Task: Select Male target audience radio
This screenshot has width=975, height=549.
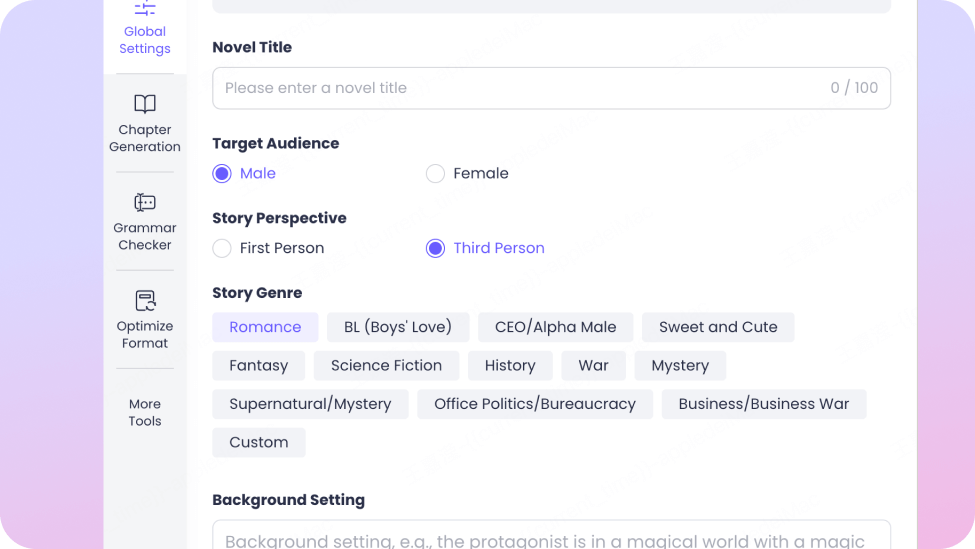Action: tap(222, 174)
